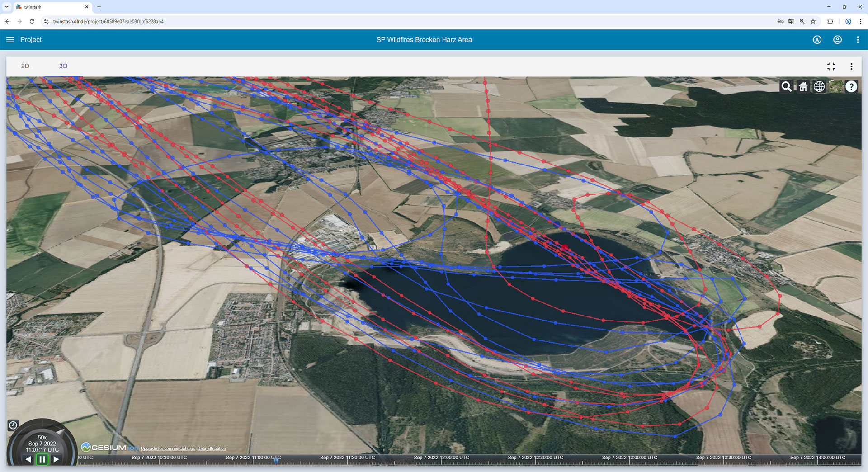Image resolution: width=868 pixels, height=472 pixels.
Task: Jump timeline to 13:00:00 UTC marker
Action: pos(629,458)
